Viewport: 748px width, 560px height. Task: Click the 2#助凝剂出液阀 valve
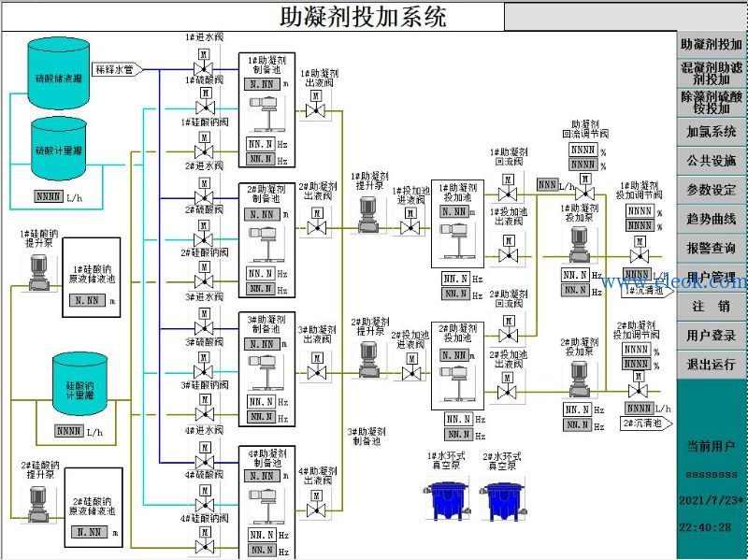tap(317, 223)
